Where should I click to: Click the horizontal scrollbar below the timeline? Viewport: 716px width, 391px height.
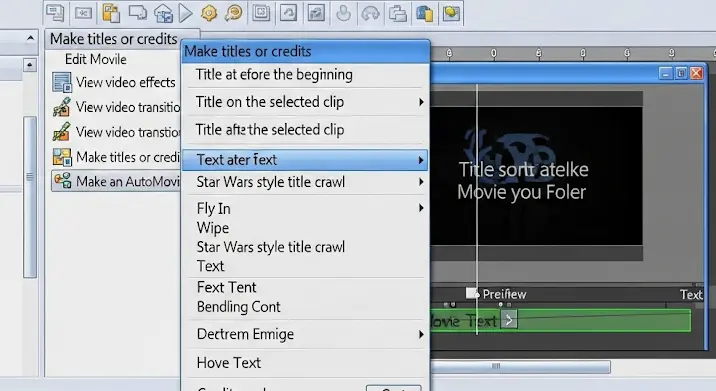[521, 366]
